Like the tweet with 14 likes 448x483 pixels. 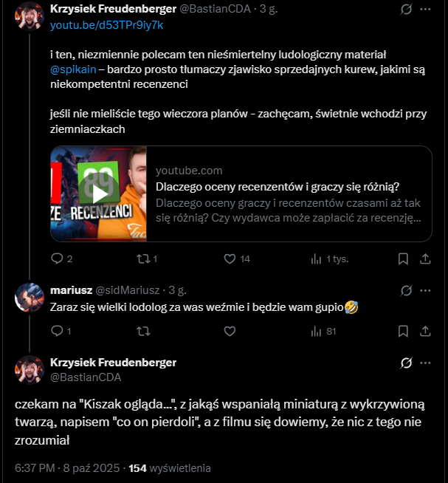coord(230,258)
